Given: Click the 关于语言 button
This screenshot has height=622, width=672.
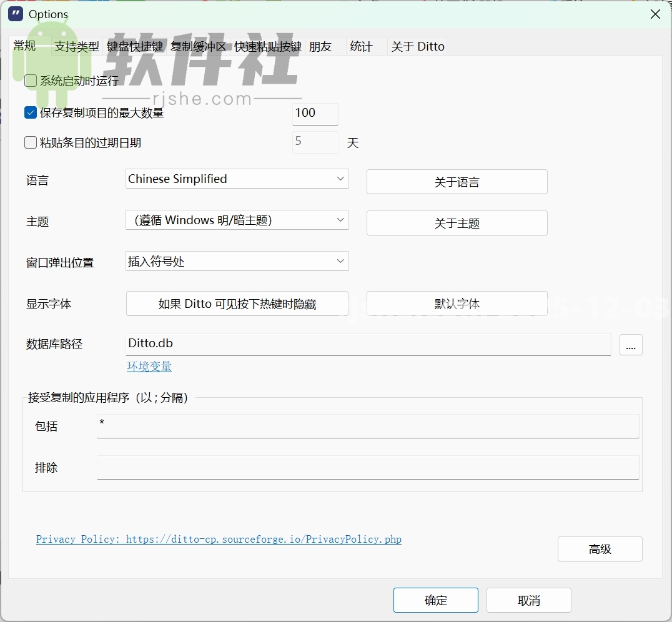Looking at the screenshot, I should click(457, 182).
